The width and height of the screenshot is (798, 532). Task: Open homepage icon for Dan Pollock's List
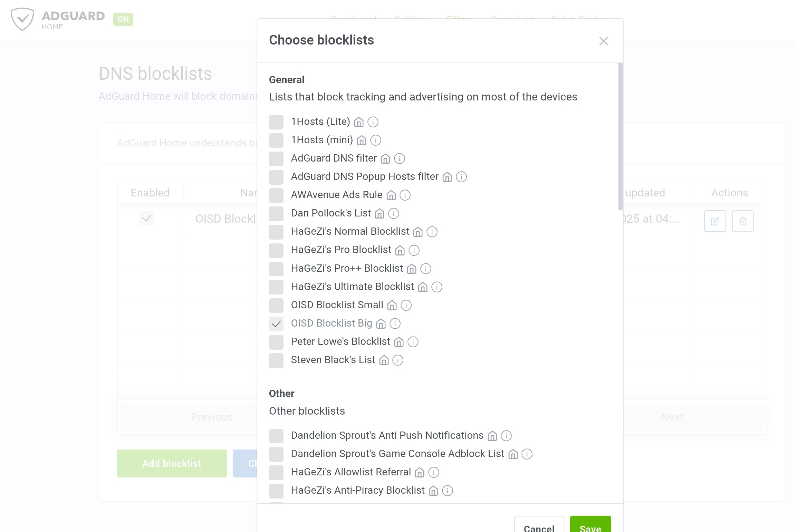(379, 214)
